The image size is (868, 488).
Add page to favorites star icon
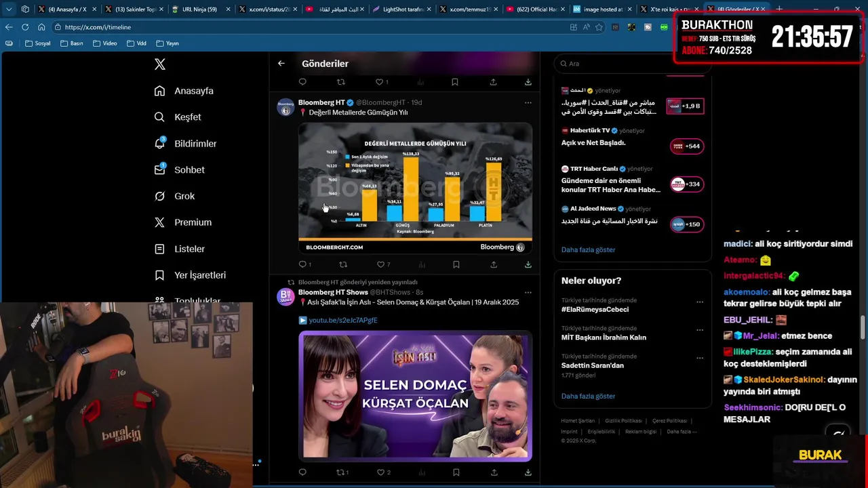click(599, 27)
